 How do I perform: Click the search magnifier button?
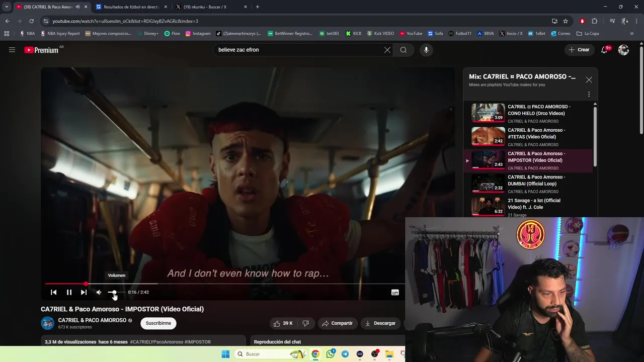404,50
